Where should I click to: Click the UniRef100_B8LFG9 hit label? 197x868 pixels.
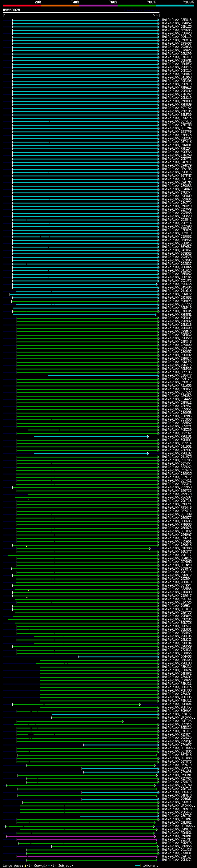coord(177,115)
